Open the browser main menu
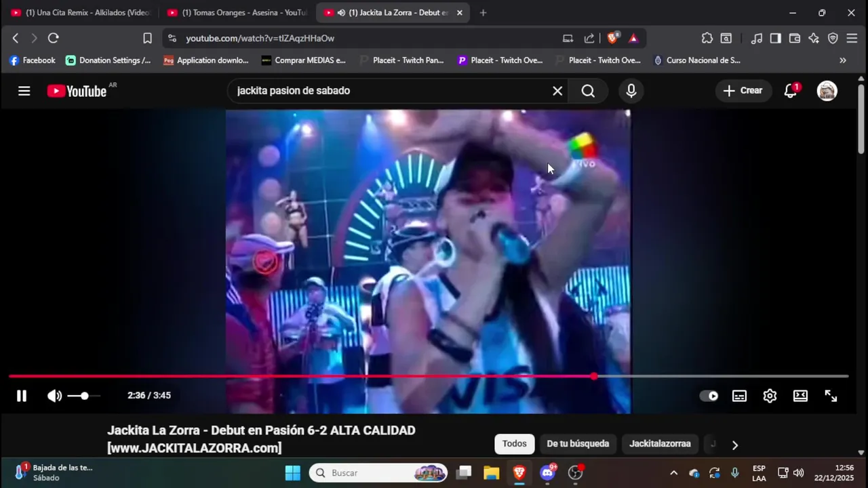This screenshot has height=488, width=868. 852,38
